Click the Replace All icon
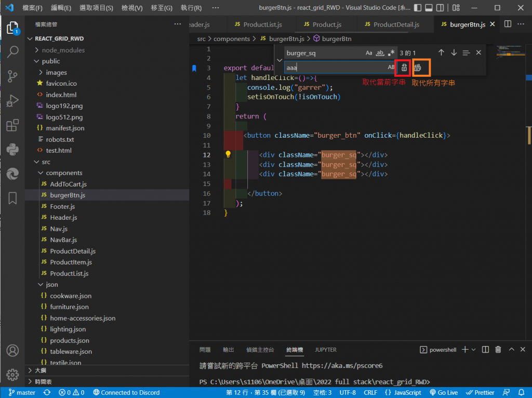The image size is (532, 398). pyautogui.click(x=418, y=67)
